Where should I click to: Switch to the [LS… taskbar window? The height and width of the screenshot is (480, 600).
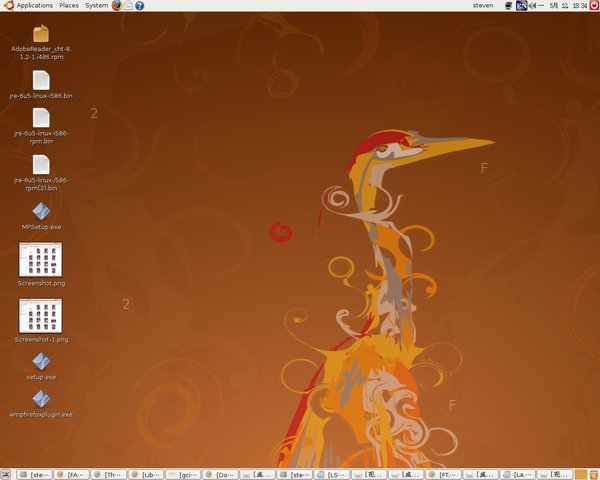click(x=331, y=475)
